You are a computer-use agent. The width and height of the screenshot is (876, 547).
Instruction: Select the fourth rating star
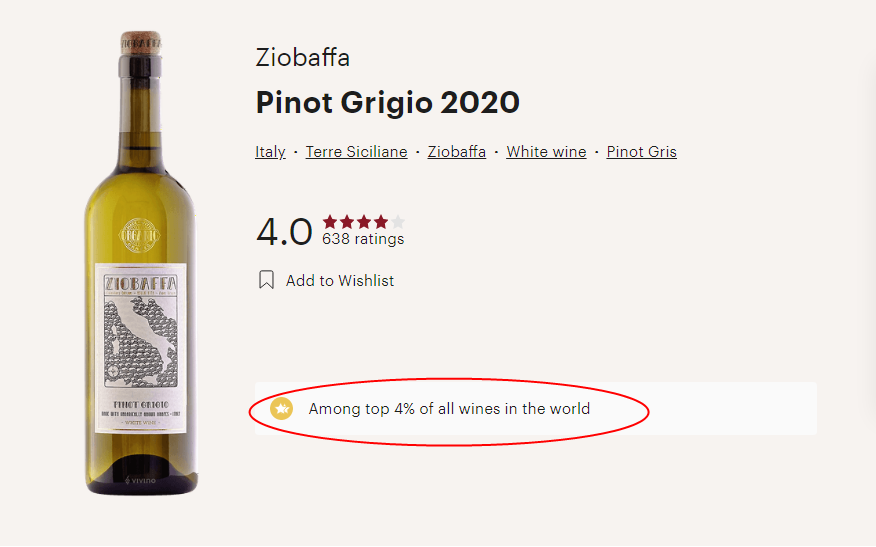tap(381, 222)
